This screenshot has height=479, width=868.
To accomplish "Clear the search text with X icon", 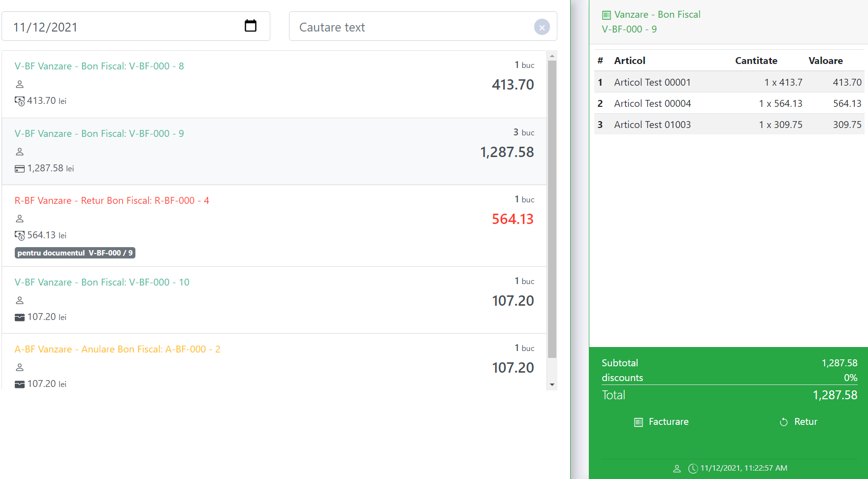I will [x=542, y=27].
